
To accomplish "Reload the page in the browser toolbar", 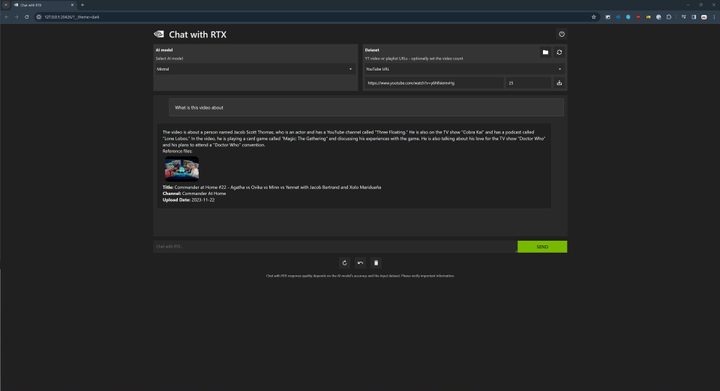I will click(27, 17).
